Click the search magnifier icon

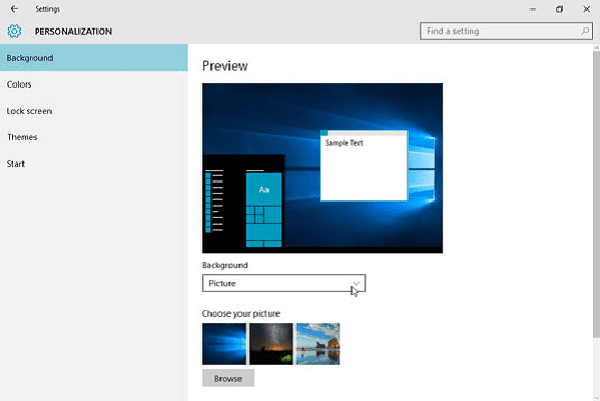pos(585,31)
